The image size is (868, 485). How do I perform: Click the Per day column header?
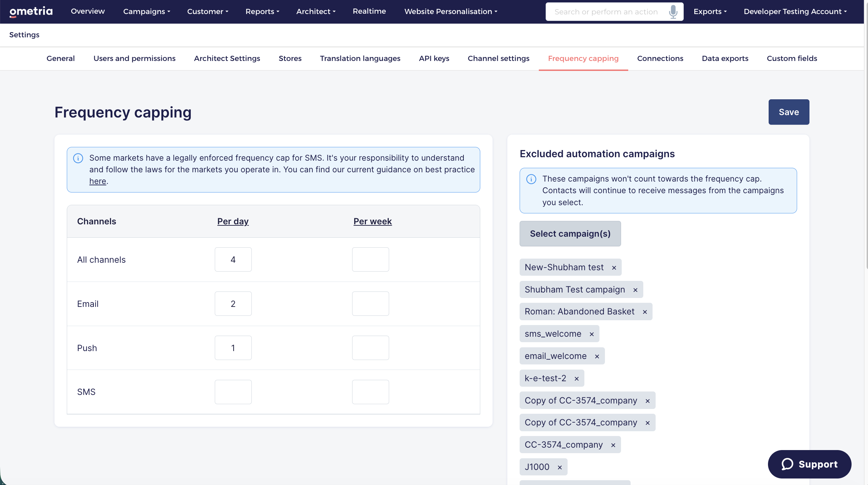pos(233,221)
